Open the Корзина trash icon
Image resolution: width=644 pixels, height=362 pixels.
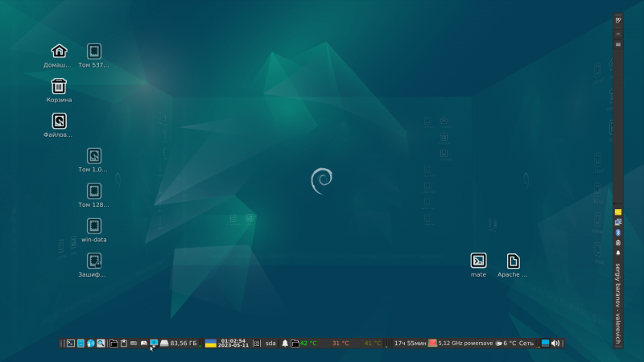59,86
